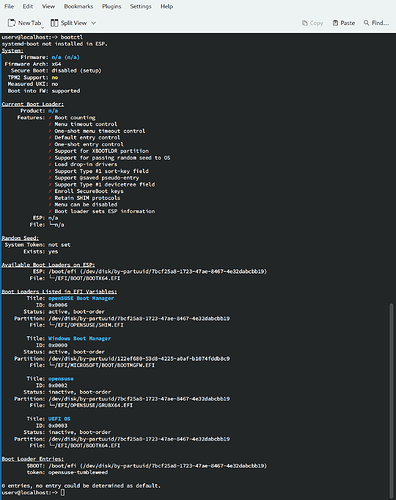Click 'Support for XBOOTLDR partition' line
Screen dimensions: 396x500
[102, 151]
